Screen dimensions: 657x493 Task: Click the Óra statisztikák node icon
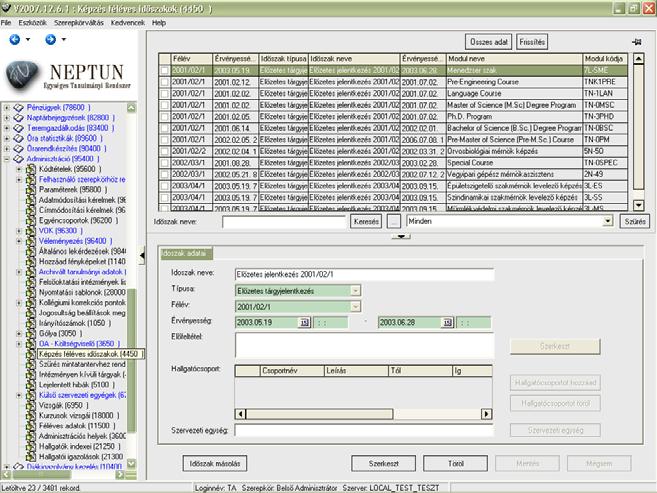pyautogui.click(x=18, y=138)
